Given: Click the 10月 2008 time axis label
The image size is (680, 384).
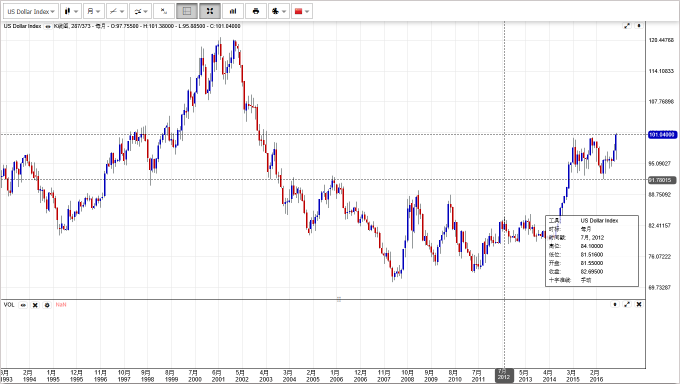Looking at the screenshot, I should pyautogui.click(x=407, y=376).
